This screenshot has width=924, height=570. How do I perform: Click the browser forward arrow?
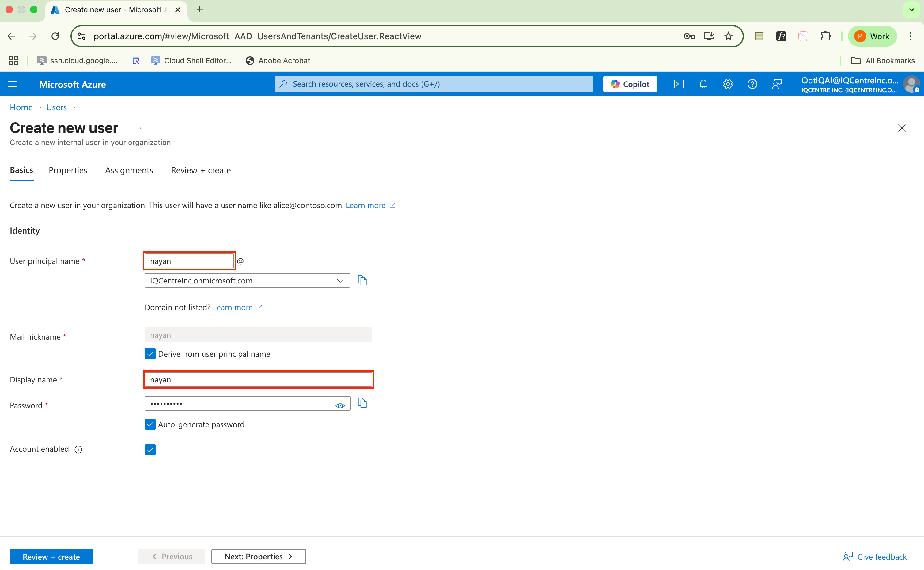(33, 36)
